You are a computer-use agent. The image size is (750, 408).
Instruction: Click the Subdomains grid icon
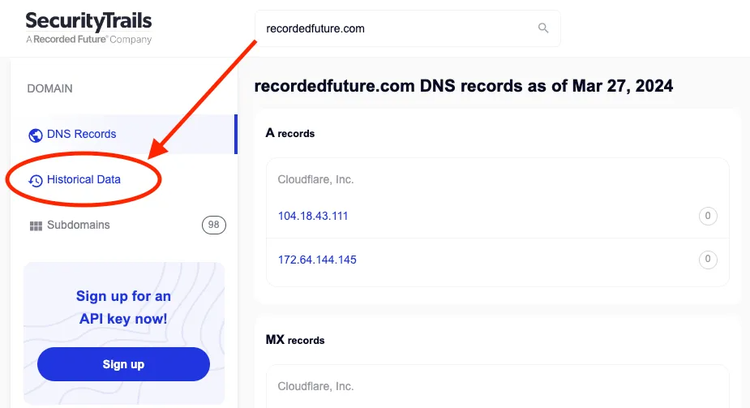click(36, 226)
